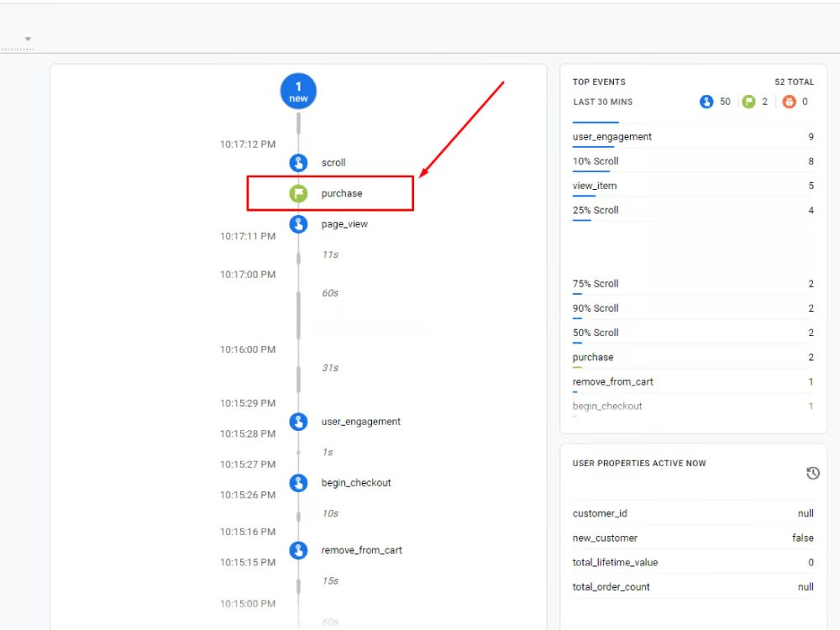The width and height of the screenshot is (840, 630).
Task: Click the 10:17:12 PM timestamp
Action: (248, 144)
